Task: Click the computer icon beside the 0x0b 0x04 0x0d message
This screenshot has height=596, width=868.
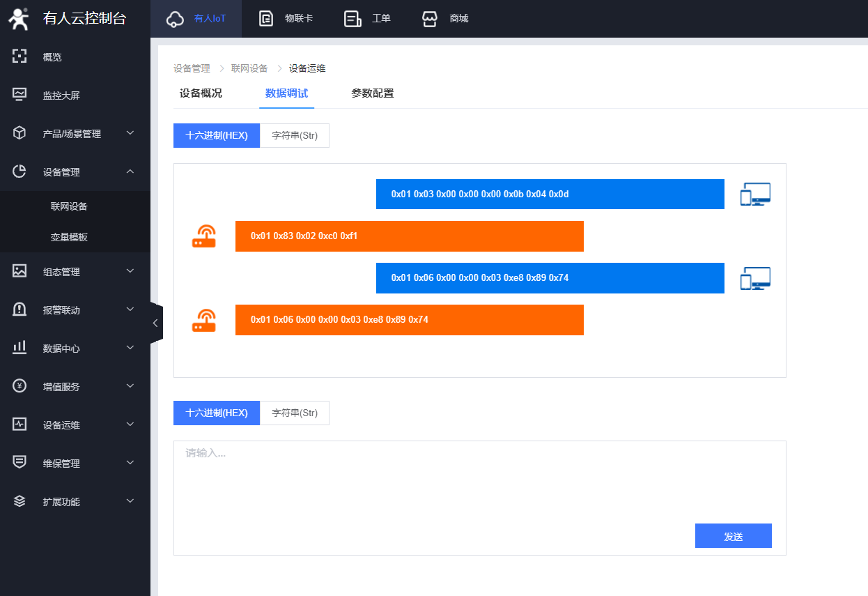Action: pos(755,194)
